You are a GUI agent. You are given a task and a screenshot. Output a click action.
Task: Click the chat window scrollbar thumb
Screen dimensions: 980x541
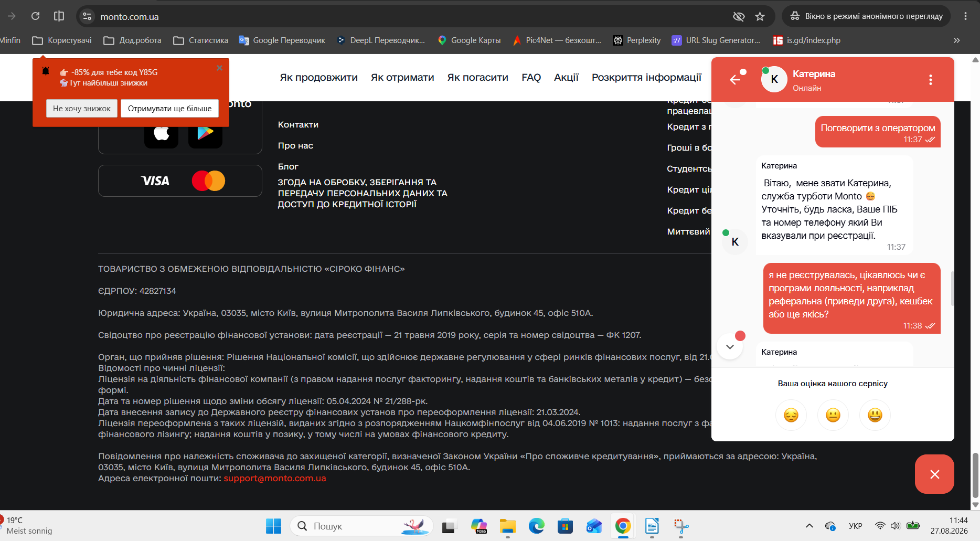pos(952,288)
